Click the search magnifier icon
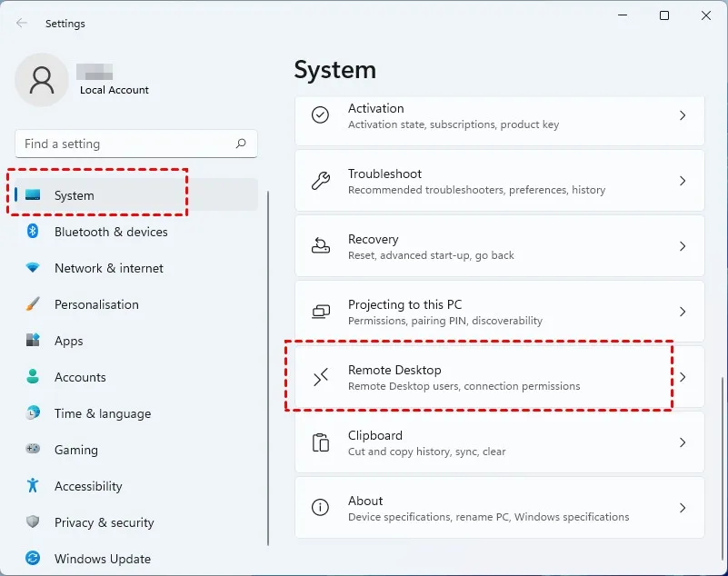The image size is (728, 576). (x=241, y=144)
